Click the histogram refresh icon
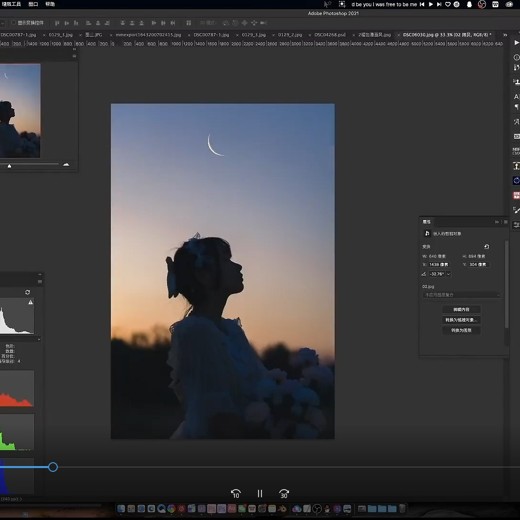This screenshot has width=520, height=520. [x=28, y=292]
